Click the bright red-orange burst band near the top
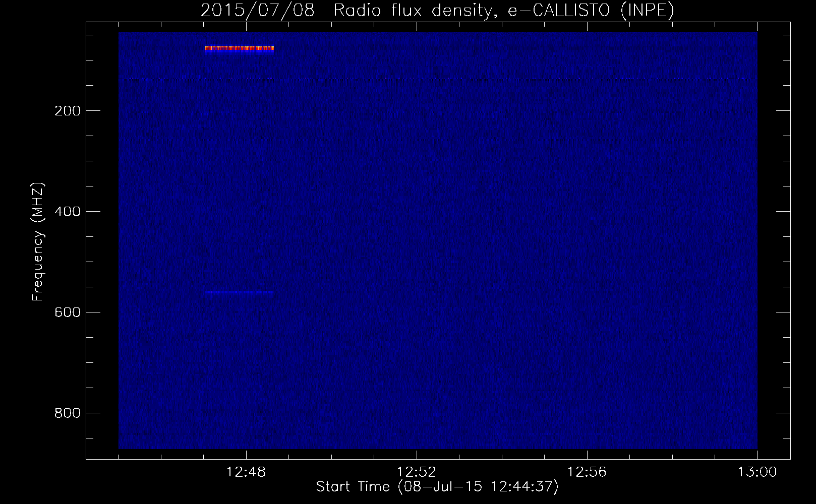The image size is (816, 504). tap(239, 48)
